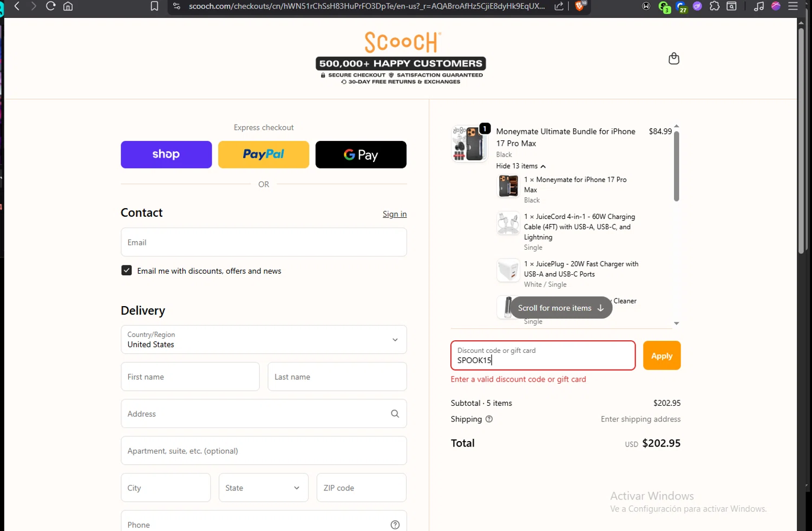Click the invalid discount code error message
The height and width of the screenshot is (531, 812).
519,379
